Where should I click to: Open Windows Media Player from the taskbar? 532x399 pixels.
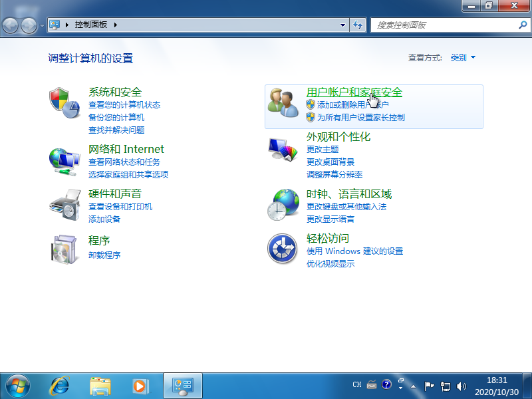click(140, 386)
